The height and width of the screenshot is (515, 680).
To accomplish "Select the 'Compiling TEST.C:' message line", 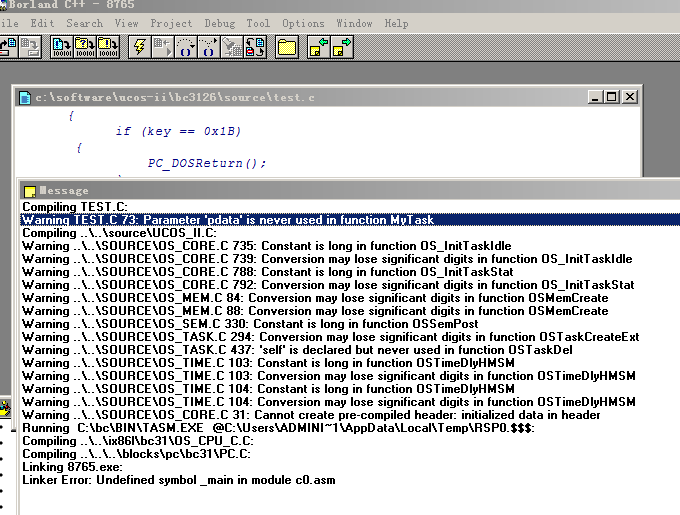I will (350, 207).
